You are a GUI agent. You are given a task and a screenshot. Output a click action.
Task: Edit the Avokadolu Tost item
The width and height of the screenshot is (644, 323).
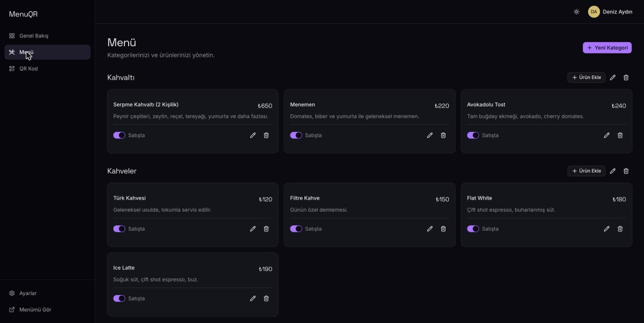coord(607,135)
